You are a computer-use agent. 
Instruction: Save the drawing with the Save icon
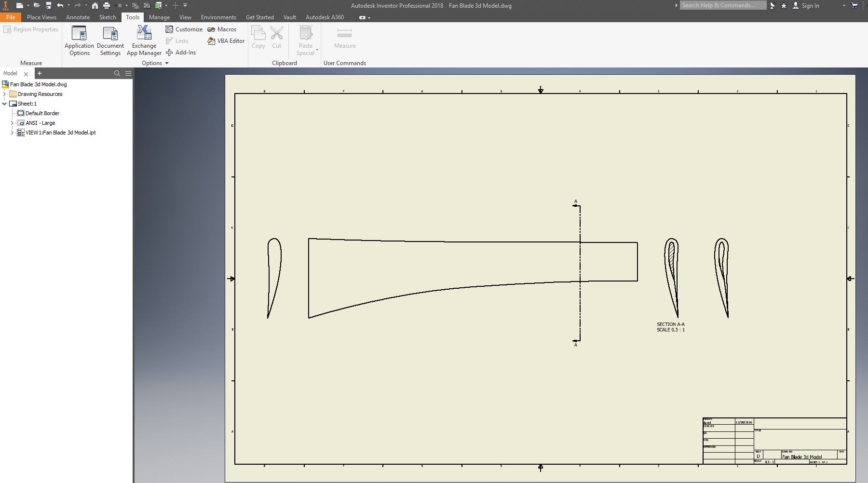click(48, 6)
